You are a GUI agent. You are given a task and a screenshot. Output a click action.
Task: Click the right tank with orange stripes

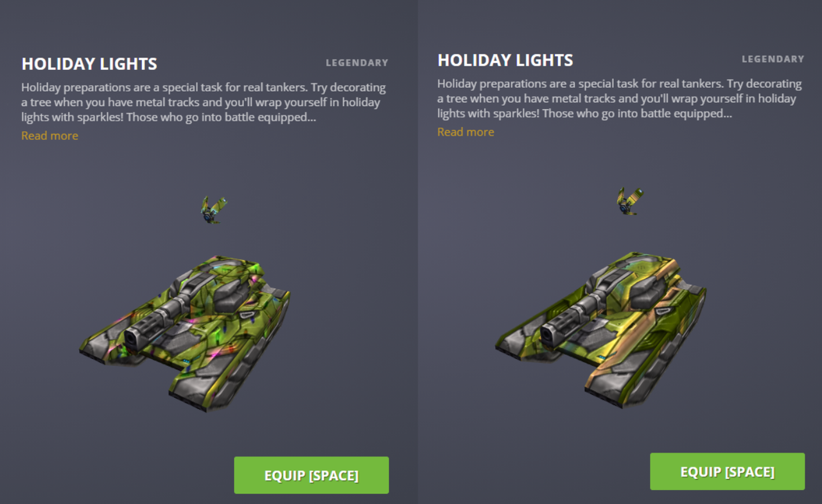click(601, 327)
